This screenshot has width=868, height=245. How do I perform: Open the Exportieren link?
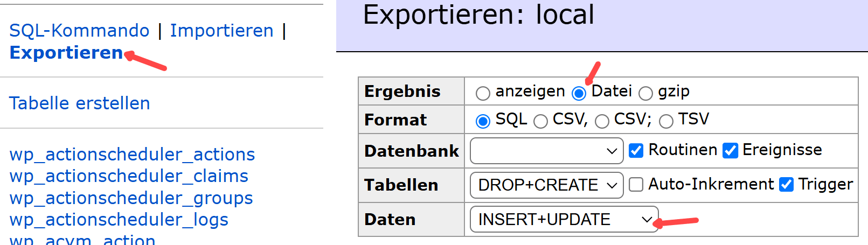click(66, 53)
